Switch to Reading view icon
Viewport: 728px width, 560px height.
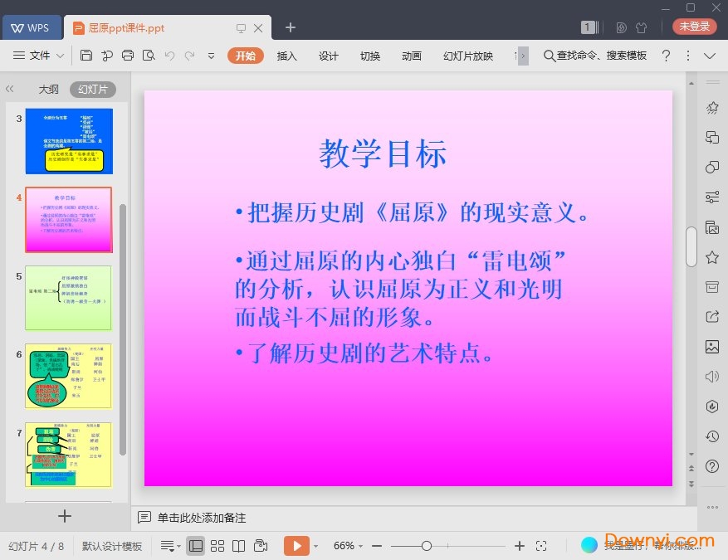238,546
